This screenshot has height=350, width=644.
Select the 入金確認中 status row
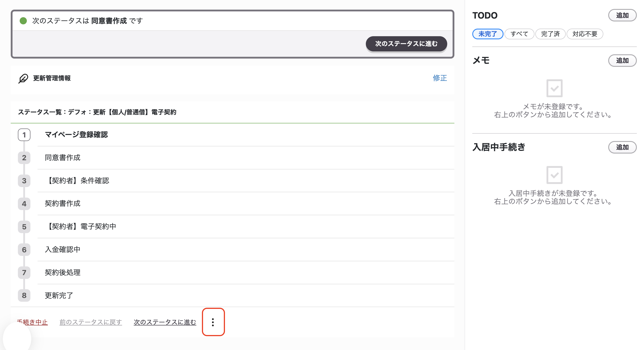(246, 250)
